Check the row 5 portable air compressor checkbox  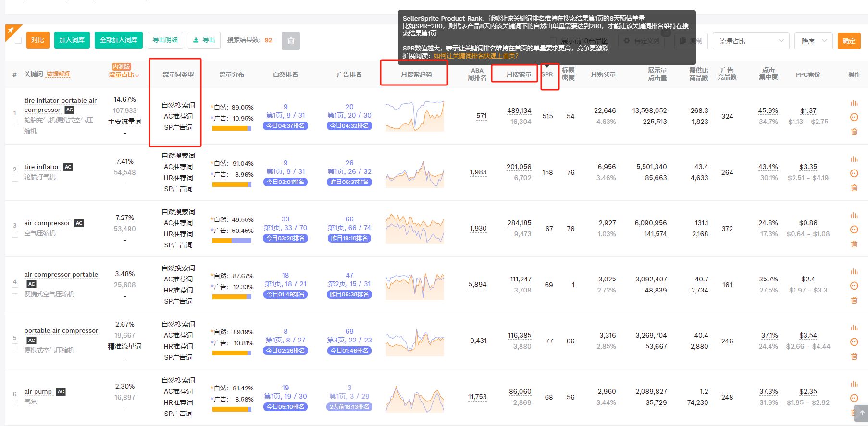(14, 347)
